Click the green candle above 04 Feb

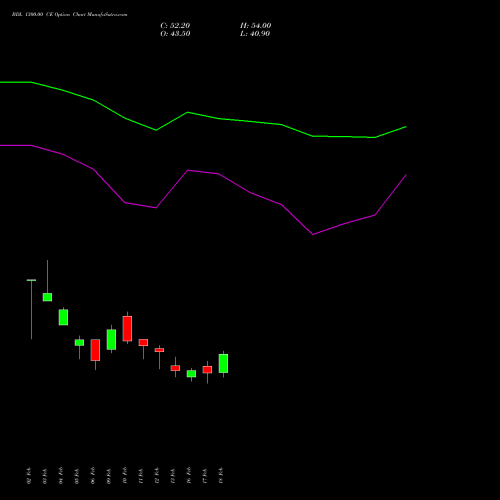click(63, 317)
